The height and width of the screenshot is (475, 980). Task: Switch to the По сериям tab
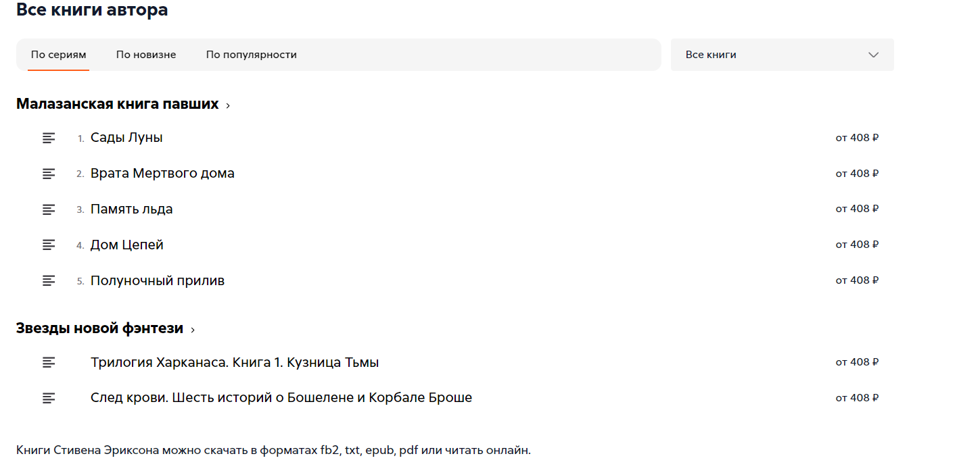pos(58,55)
